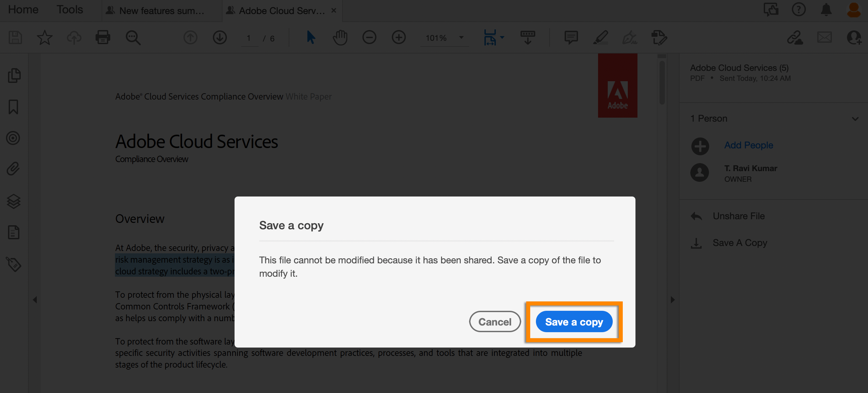This screenshot has width=868, height=393.
Task: Open the zoom level dropdown
Action: point(461,38)
